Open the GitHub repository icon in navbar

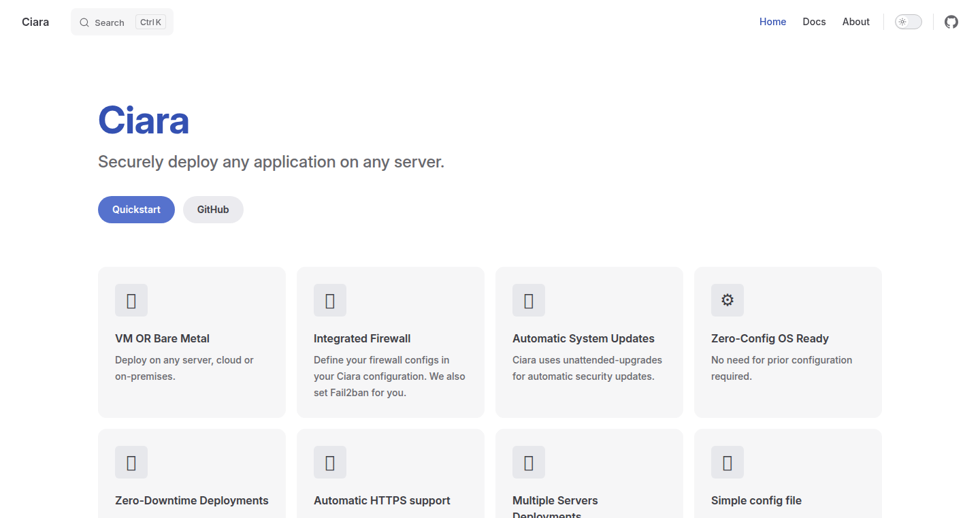point(951,22)
